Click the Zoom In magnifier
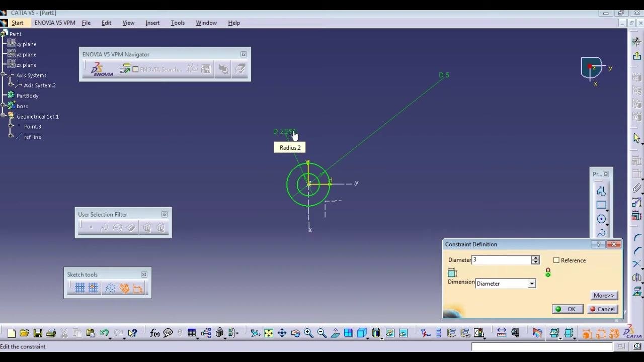This screenshot has width=644, height=362. pyautogui.click(x=308, y=333)
